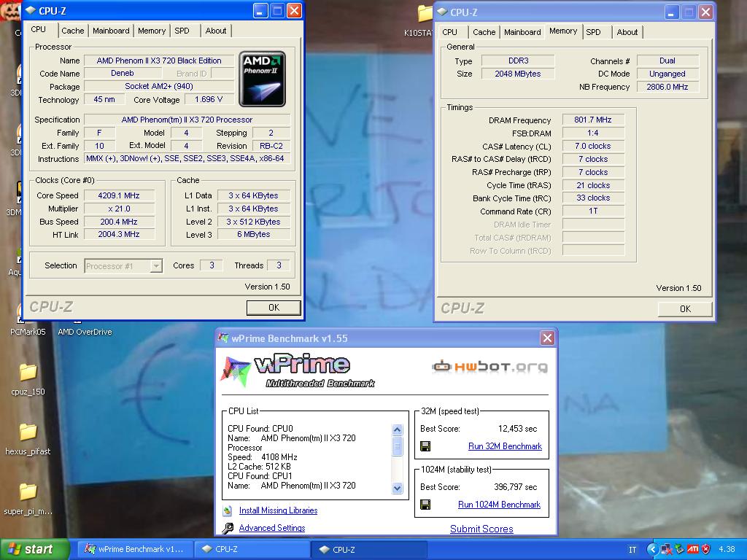Viewport: 747px width, 560px height.
Task: Click OK in the right CPU-Z Memory window
Action: (685, 309)
